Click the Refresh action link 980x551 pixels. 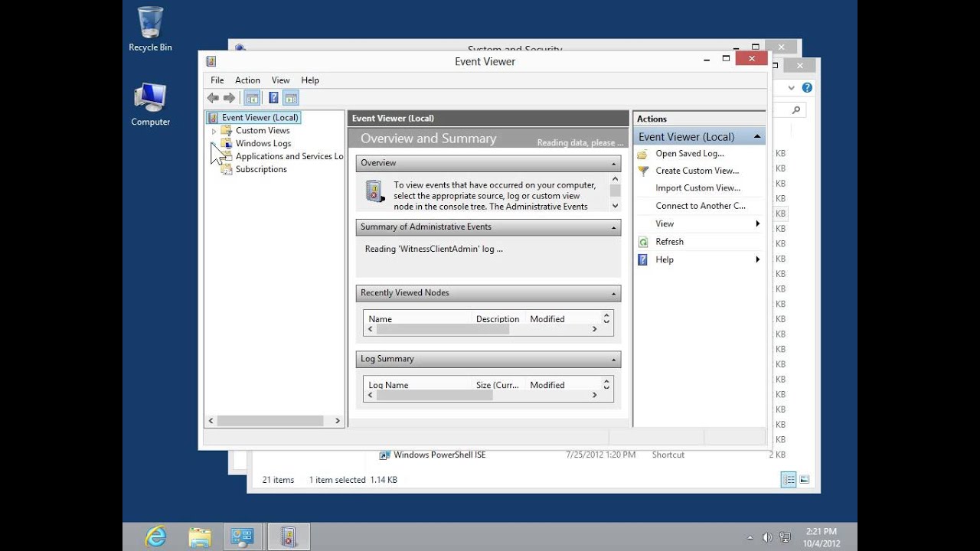670,242
